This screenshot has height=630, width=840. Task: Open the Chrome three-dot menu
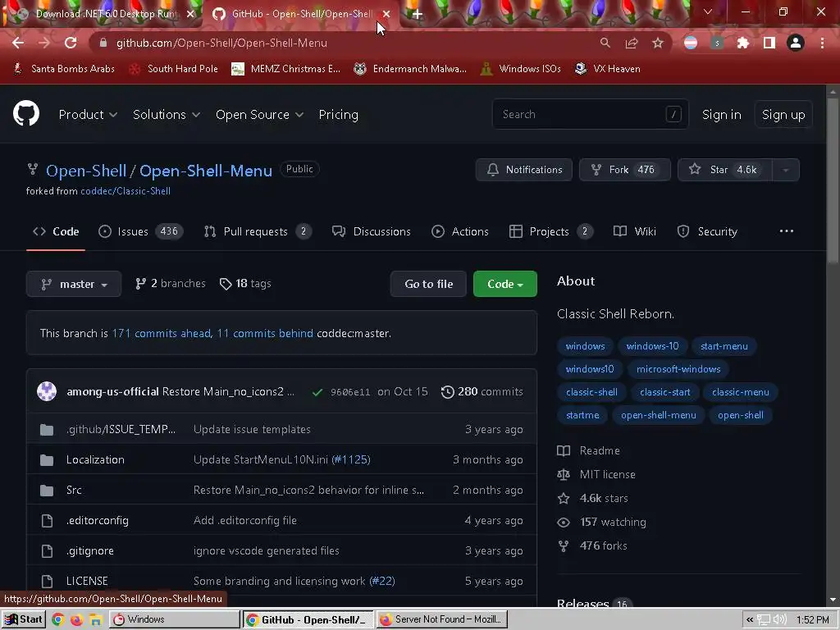[x=822, y=43]
